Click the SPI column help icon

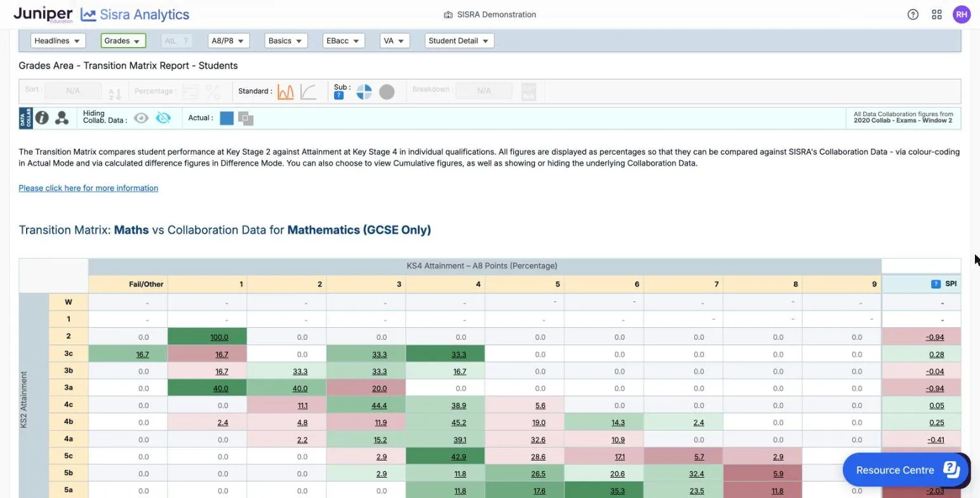point(936,284)
